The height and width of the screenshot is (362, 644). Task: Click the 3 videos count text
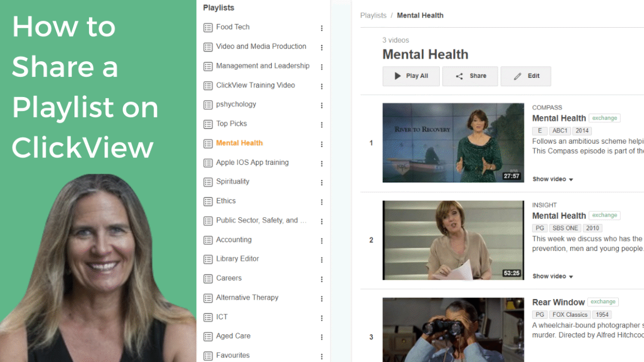pos(395,40)
